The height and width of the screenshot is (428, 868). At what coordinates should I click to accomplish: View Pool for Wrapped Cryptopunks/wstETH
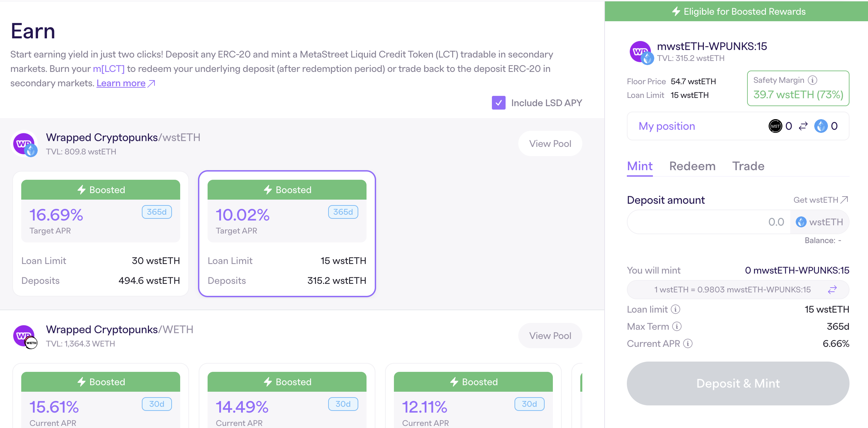pos(550,144)
